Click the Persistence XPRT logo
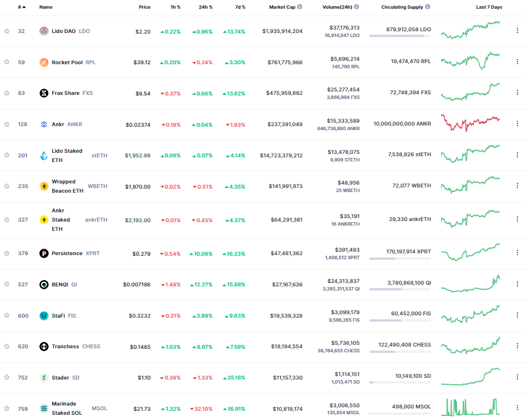This screenshot has height=420, width=527. [x=43, y=253]
